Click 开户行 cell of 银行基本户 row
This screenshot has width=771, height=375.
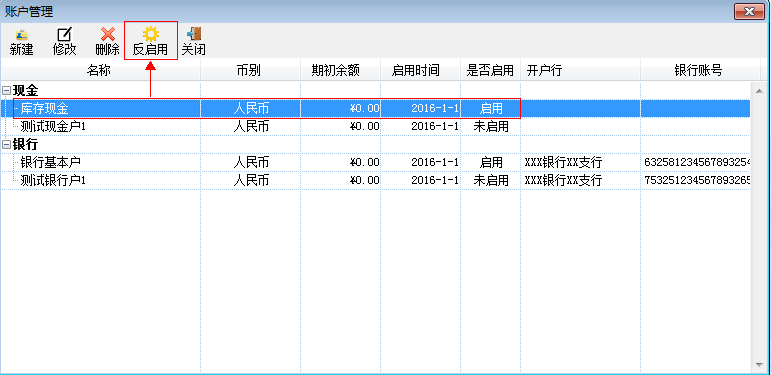[563, 162]
